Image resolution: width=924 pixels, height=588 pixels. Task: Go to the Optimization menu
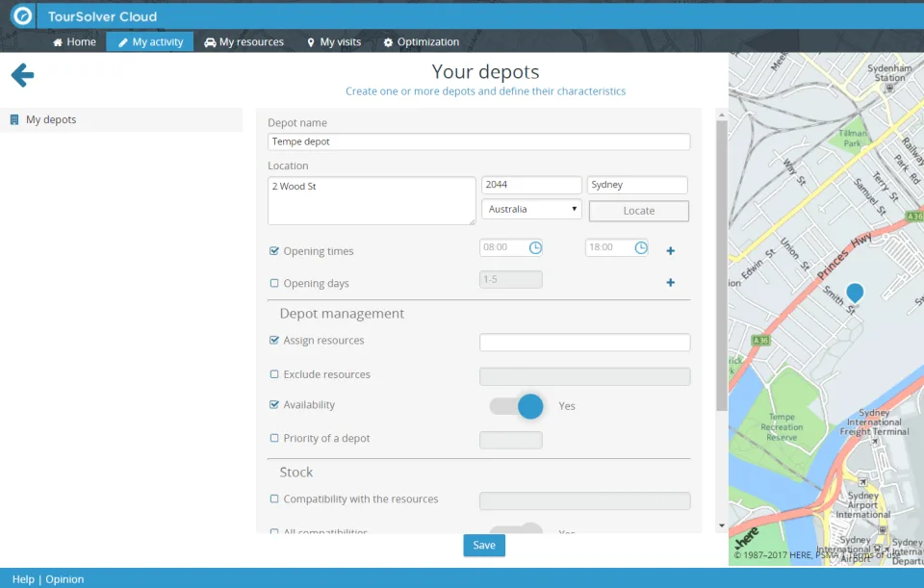422,41
